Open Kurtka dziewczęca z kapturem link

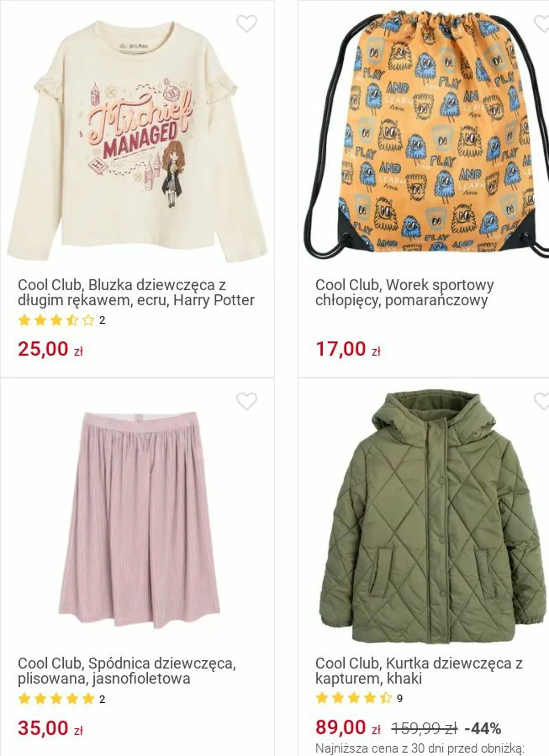[x=419, y=671]
